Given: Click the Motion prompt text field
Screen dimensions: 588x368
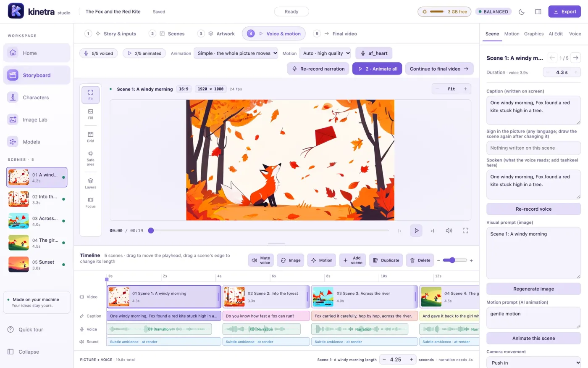Looking at the screenshot, I should pyautogui.click(x=533, y=318).
